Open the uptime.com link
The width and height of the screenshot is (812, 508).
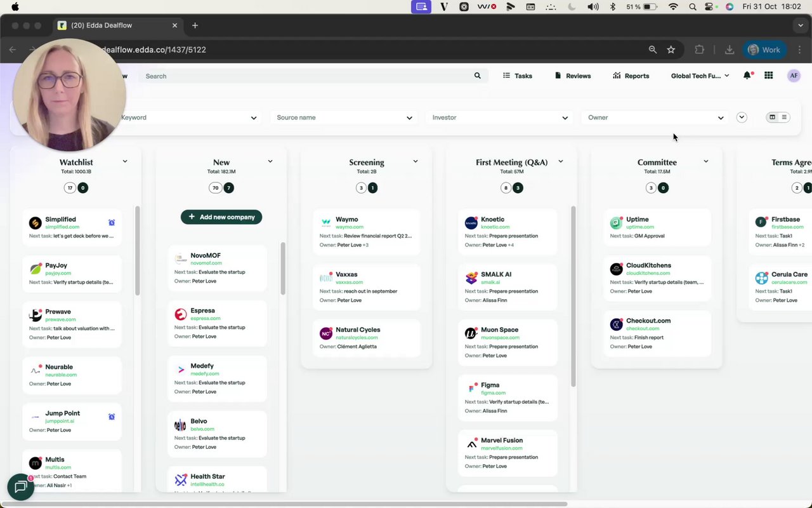tap(639, 227)
